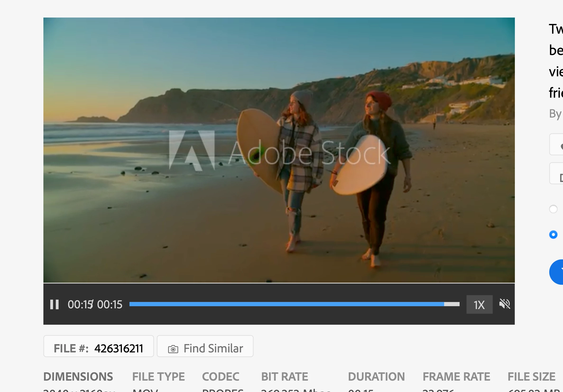The height and width of the screenshot is (392, 563).
Task: Click the upper outlined button beside the video
Action: click(x=557, y=145)
